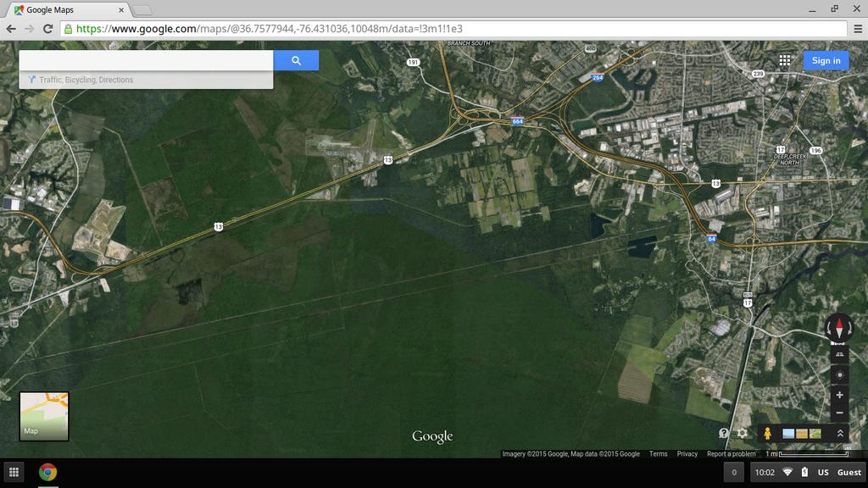
Task: Reload the page with the refresh icon
Action: point(48,28)
